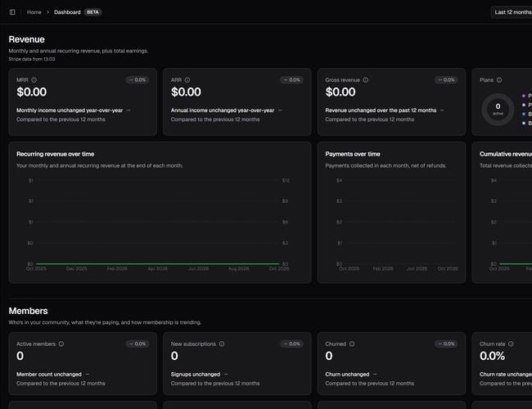532x409 pixels.
Task: Click the Members section heading
Action: 28,311
